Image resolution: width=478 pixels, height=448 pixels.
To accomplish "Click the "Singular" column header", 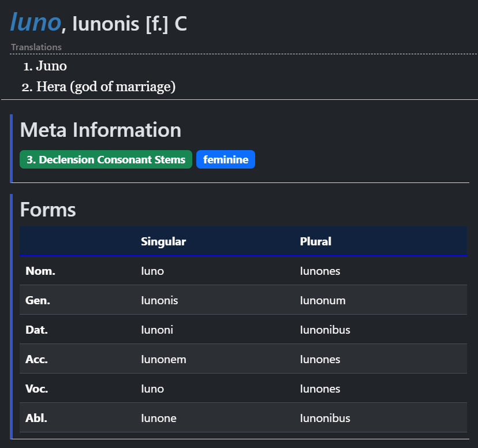I will [x=163, y=241].
